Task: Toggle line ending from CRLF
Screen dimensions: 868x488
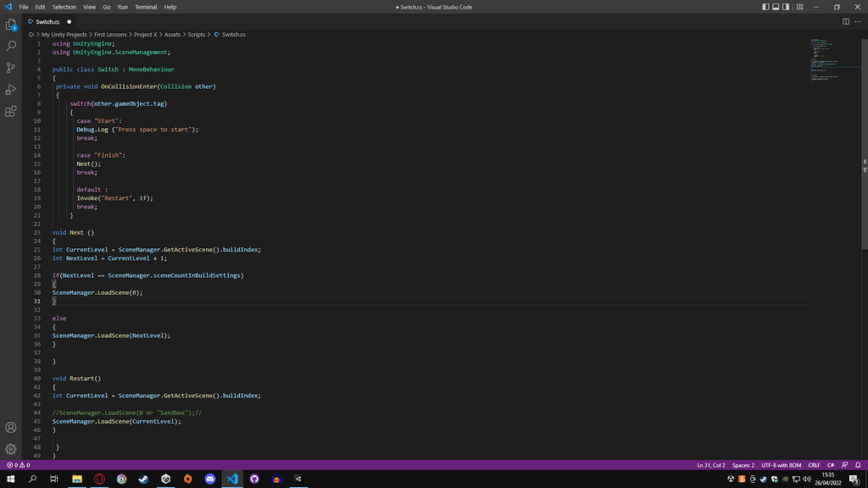Action: tap(814, 465)
